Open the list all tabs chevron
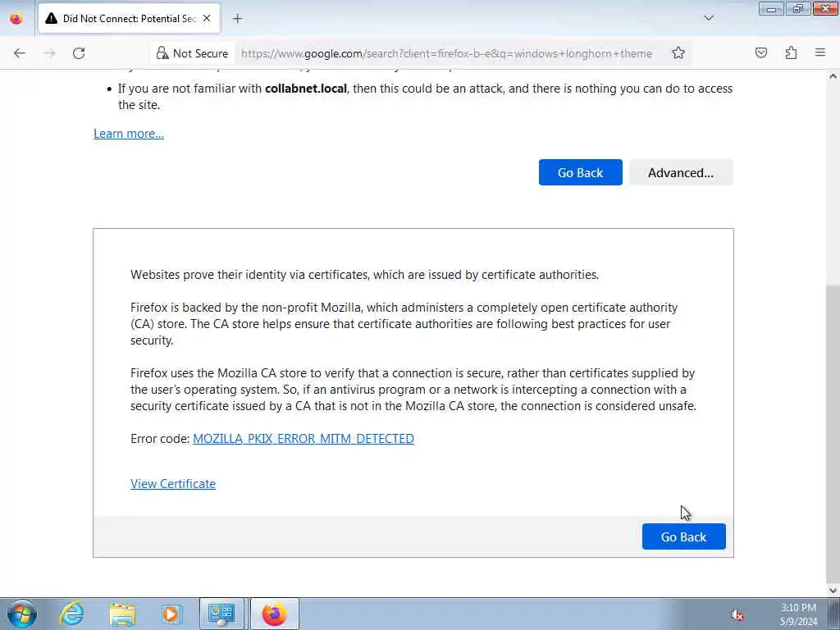Viewport: 840px width, 630px height. click(708, 18)
